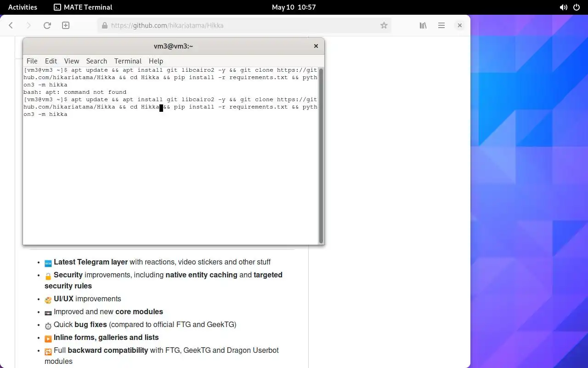Open the terminal File menu
Screen dimensions: 588x368
[32, 61]
